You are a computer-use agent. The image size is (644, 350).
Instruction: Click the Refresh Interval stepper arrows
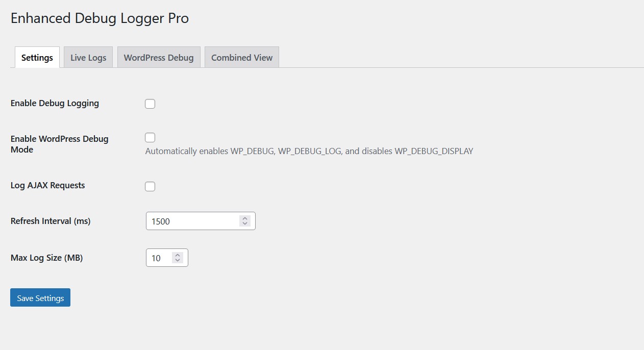[x=245, y=221]
